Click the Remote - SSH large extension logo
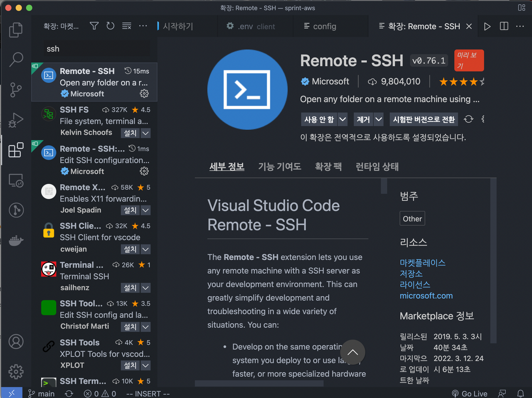The height and width of the screenshot is (398, 532). pos(247,89)
